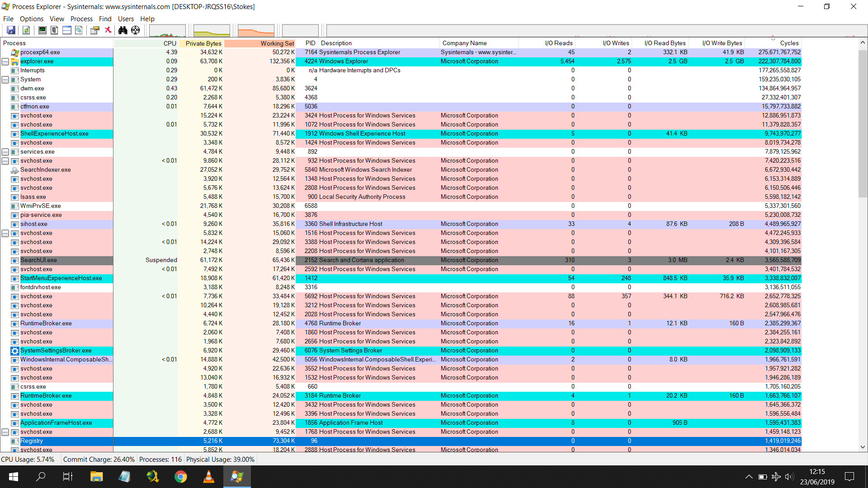Sort by the I/O Reads column header
This screenshot has height=488, width=868.
[547, 43]
